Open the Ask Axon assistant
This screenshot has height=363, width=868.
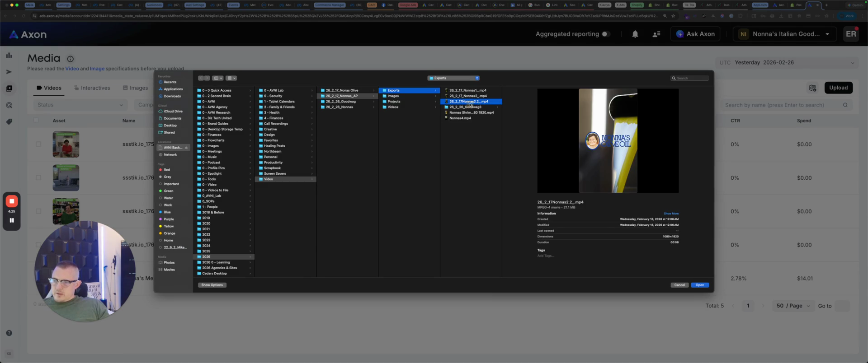(x=695, y=34)
